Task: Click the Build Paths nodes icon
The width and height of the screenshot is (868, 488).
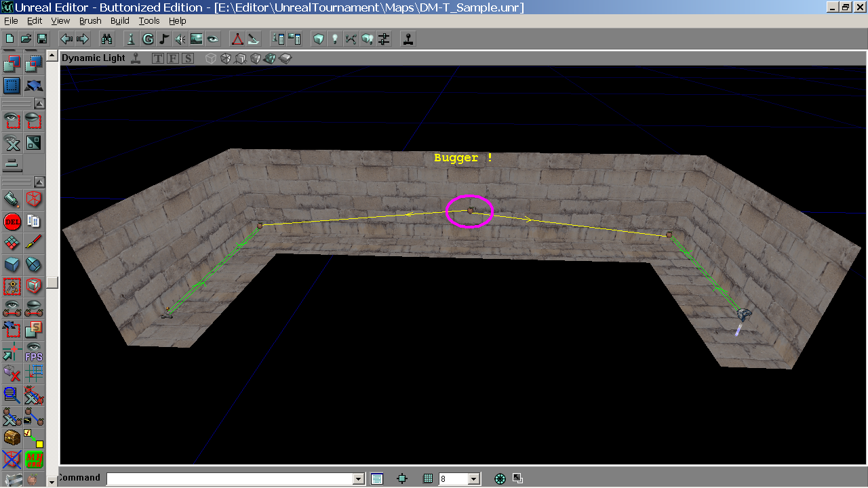Action: [351, 39]
